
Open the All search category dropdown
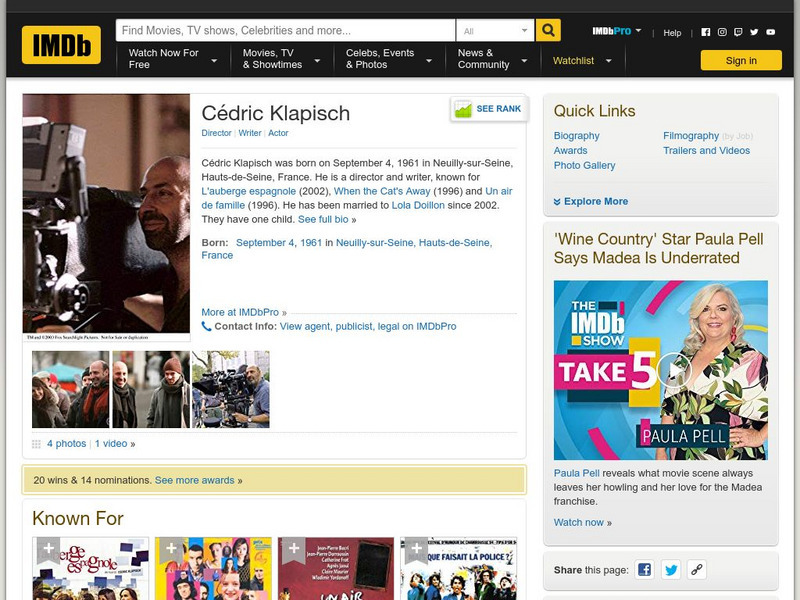497,30
